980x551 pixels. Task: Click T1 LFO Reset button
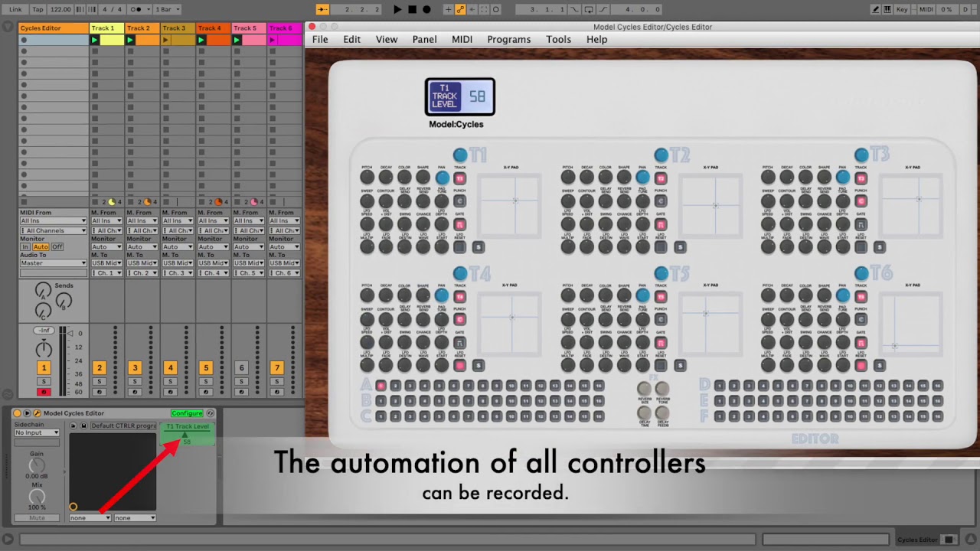459,246
